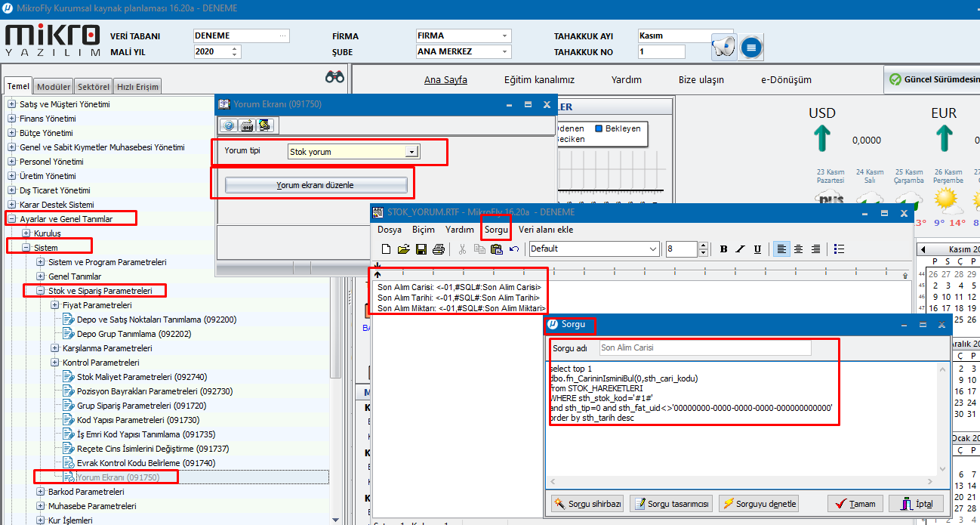Undo the last edit in the editor
The image size is (980, 525).
(514, 249)
